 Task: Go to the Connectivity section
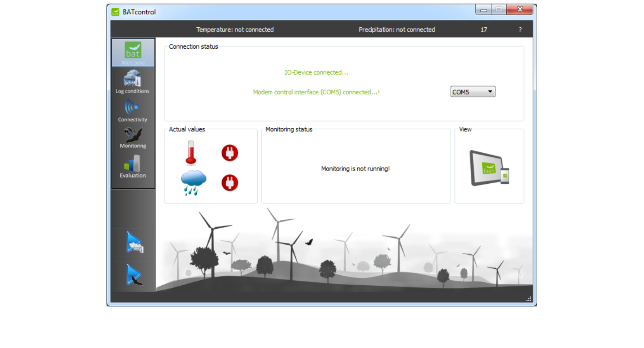coord(132,111)
